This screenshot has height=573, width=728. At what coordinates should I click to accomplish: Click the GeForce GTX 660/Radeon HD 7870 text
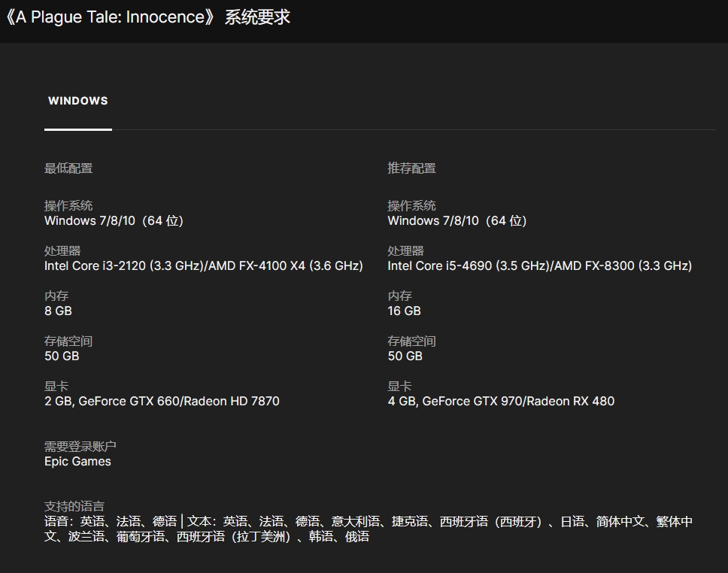coord(162,402)
